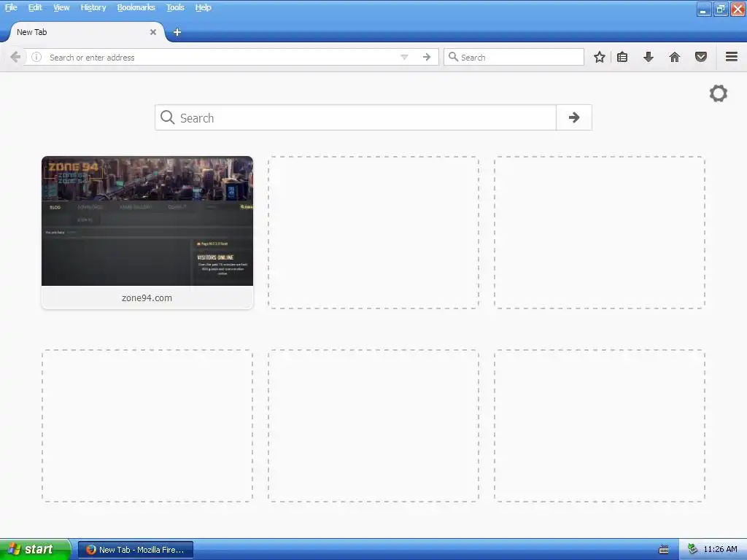Click the magnifier icon in page search
This screenshot has height=560, width=747.
click(167, 117)
